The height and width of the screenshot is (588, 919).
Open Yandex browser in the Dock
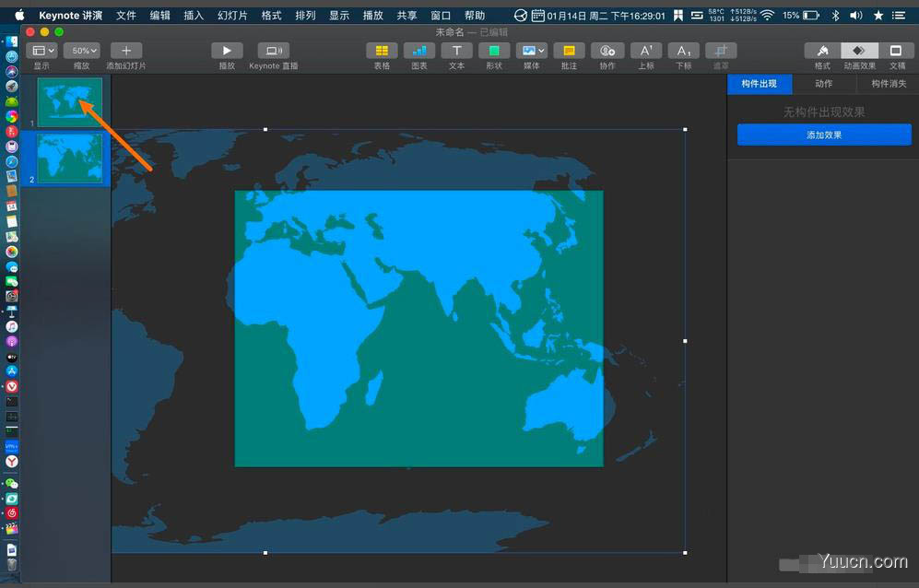coord(12,462)
